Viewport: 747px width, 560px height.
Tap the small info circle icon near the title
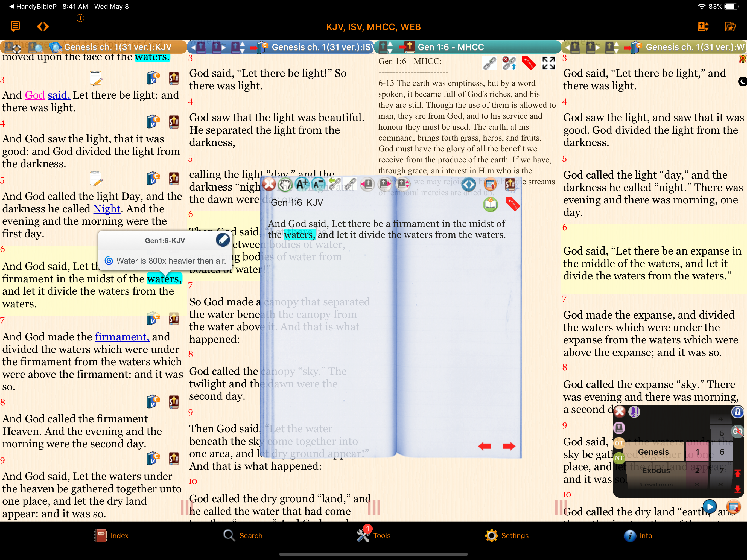point(80,18)
